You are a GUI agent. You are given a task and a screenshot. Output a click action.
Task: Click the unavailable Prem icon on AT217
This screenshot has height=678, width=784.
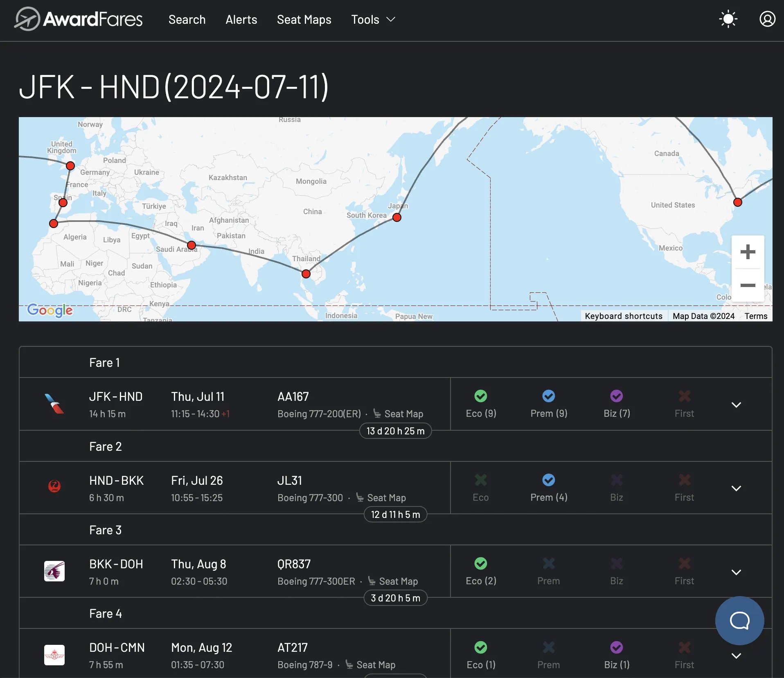click(549, 647)
